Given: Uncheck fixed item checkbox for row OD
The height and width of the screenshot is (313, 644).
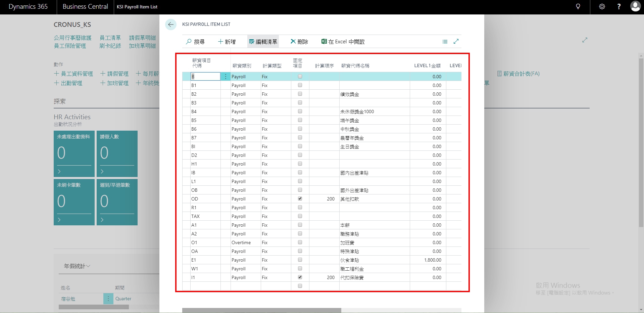Looking at the screenshot, I should click(300, 199).
